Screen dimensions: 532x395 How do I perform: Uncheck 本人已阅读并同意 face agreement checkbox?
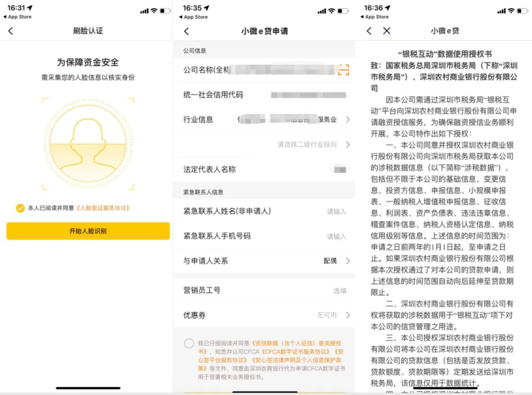coord(20,208)
